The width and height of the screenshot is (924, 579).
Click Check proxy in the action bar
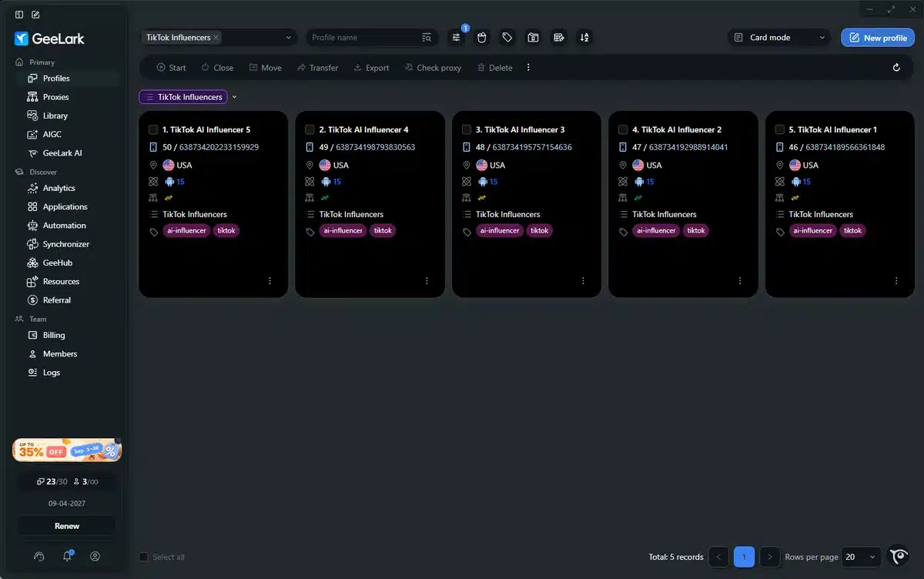tap(432, 68)
